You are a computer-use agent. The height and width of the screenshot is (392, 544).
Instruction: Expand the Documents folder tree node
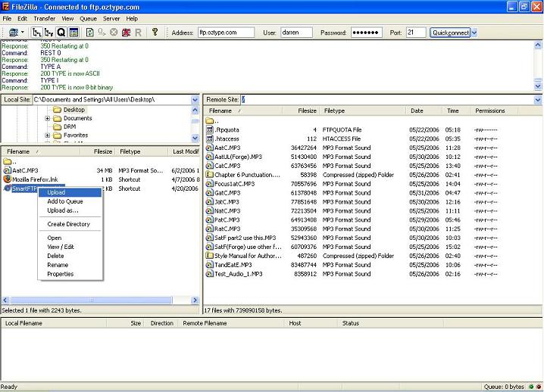tap(48, 119)
